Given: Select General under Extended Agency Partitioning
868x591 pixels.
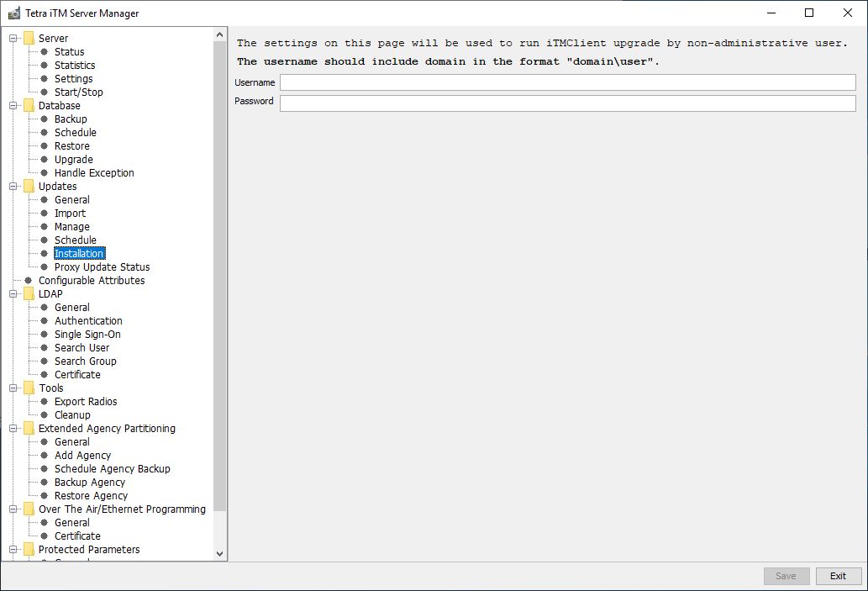Looking at the screenshot, I should 72,441.
